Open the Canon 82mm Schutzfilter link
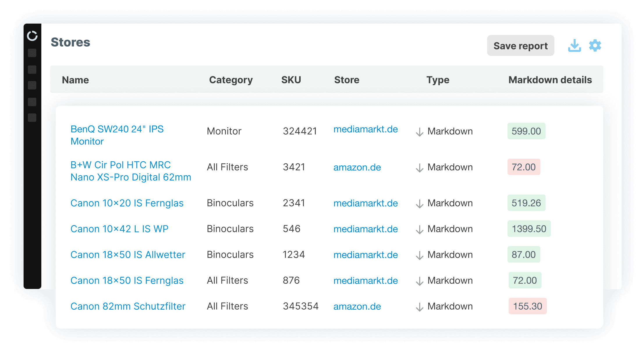This screenshot has width=644, height=351. (128, 306)
